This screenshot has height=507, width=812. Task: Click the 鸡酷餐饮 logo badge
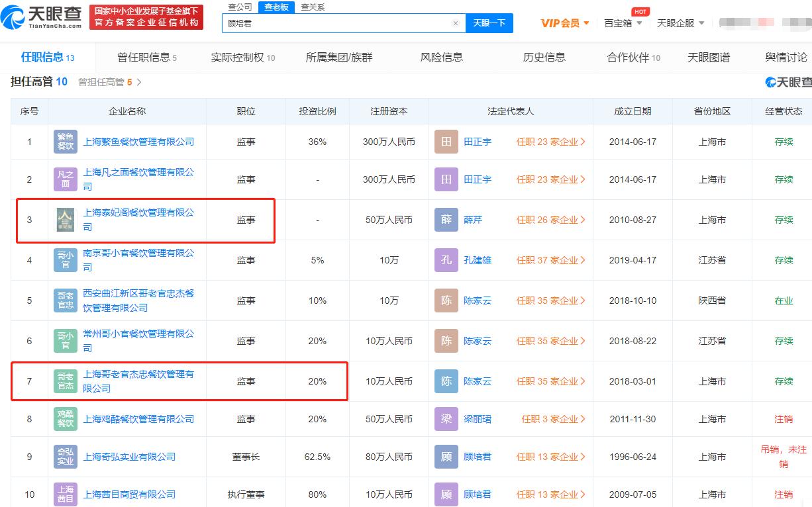(x=66, y=419)
